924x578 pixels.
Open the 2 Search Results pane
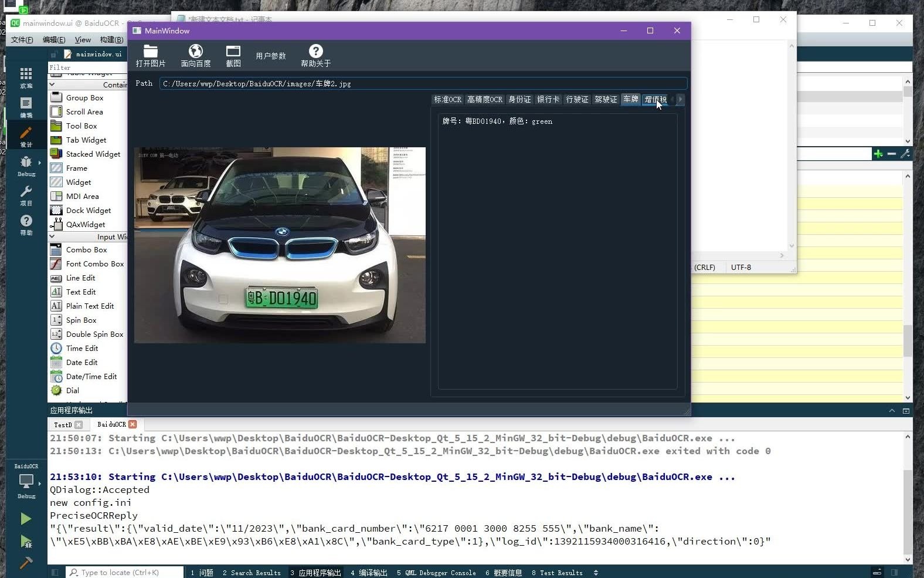coord(252,573)
